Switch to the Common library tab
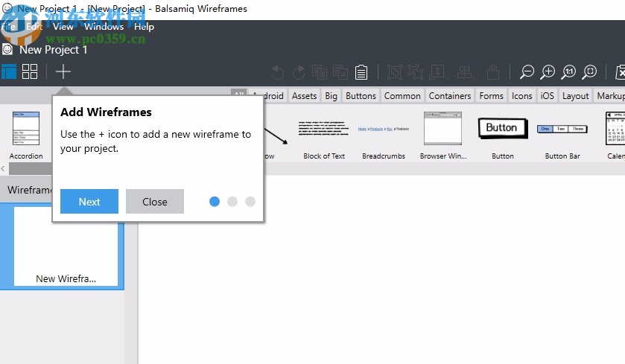 click(402, 96)
